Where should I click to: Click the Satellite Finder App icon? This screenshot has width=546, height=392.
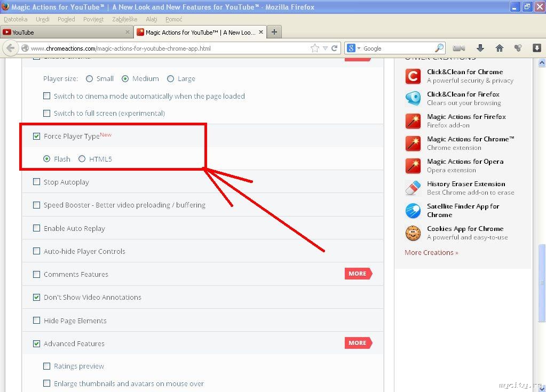[413, 211]
